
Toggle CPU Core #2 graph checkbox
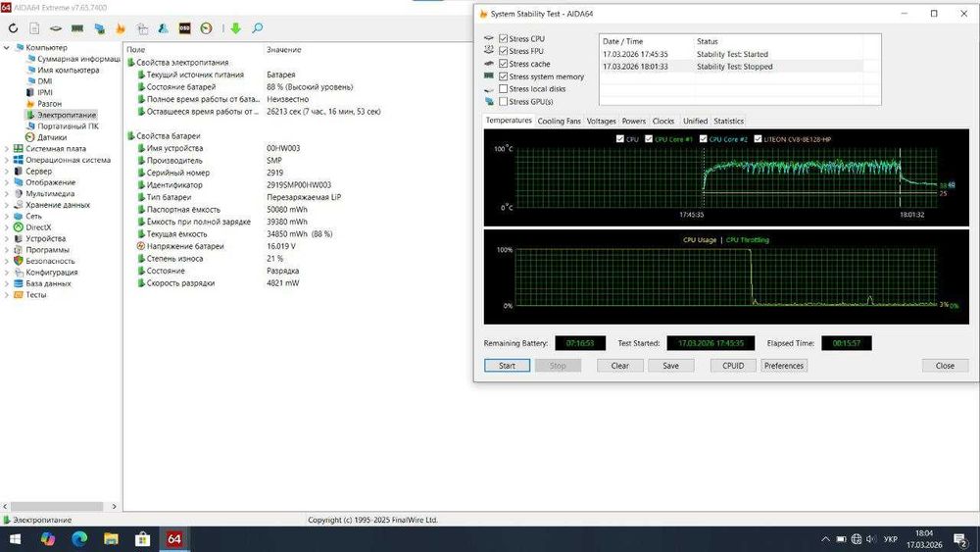703,139
